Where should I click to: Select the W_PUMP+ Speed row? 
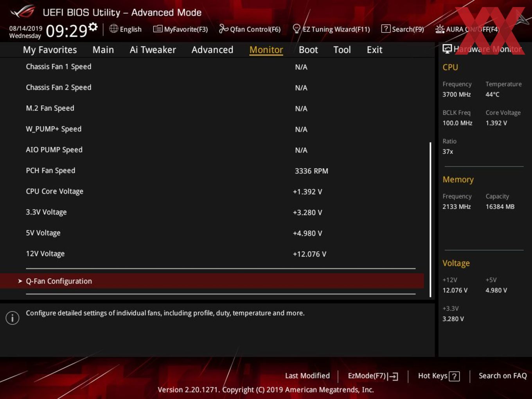click(212, 129)
